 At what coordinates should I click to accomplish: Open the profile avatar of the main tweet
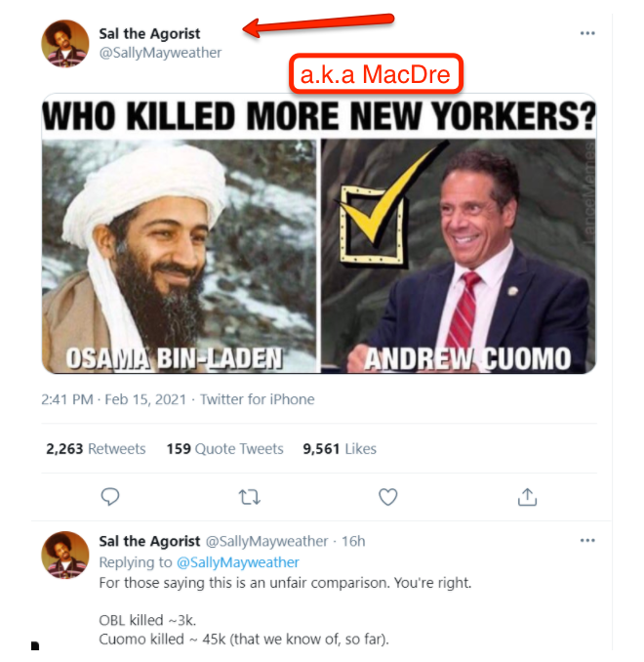(65, 43)
